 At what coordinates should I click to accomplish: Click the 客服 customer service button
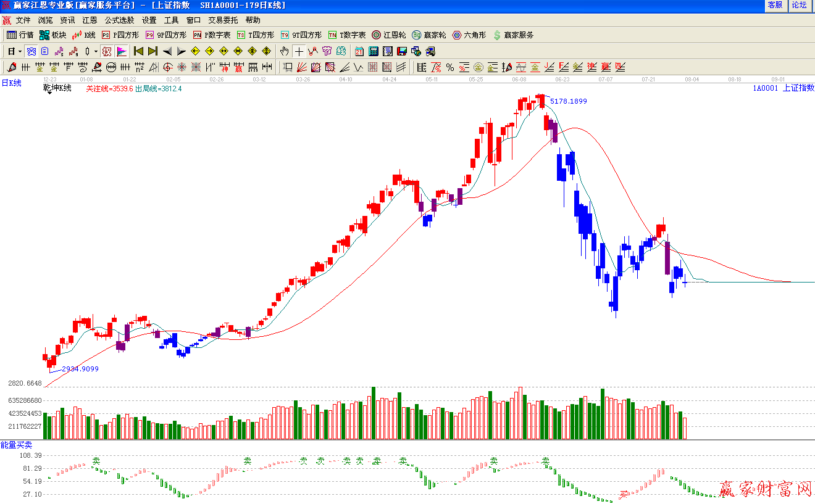pyautogui.click(x=775, y=5)
